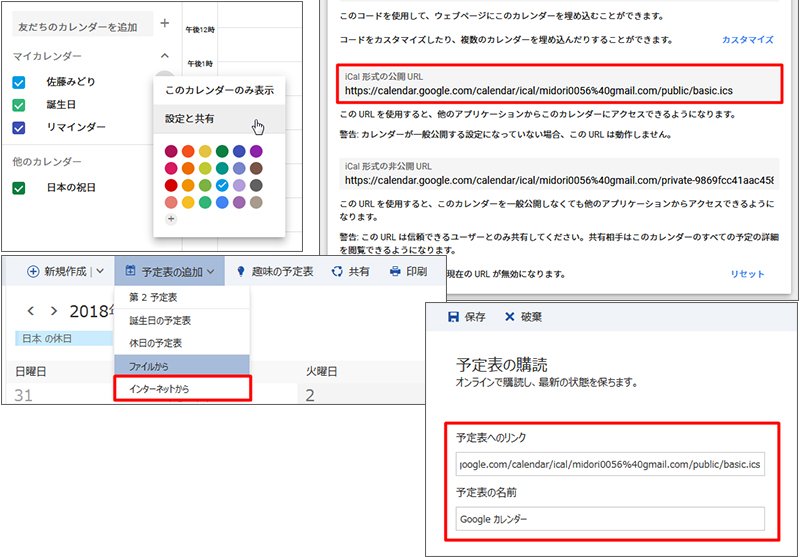Click the 破棄 X discard button
Screen dimensions: 800x557
523,317
